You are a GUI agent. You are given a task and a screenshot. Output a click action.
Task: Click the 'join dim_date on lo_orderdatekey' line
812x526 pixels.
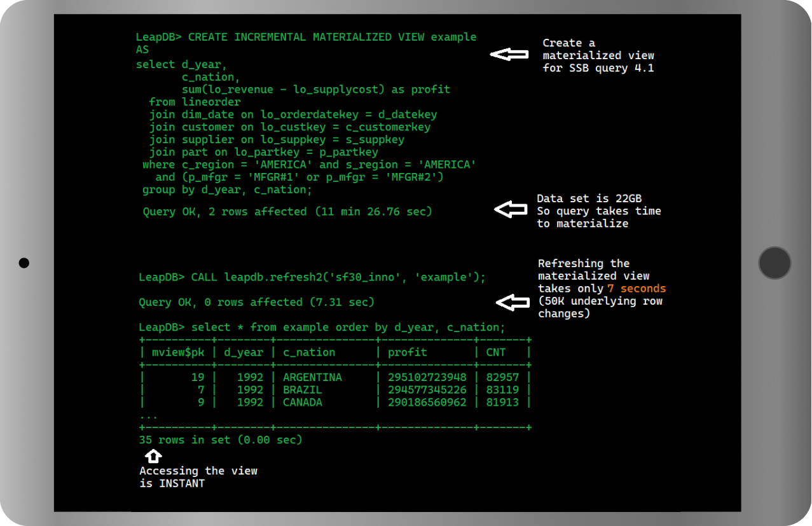(293, 114)
